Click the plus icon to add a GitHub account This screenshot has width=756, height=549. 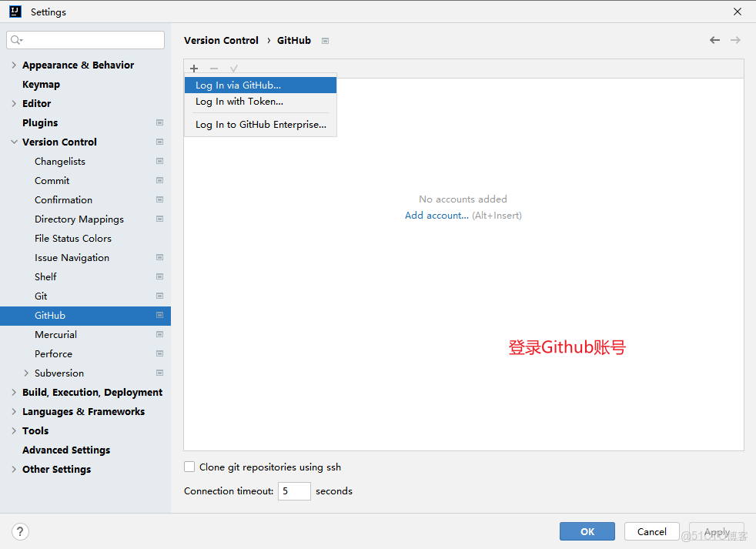pyautogui.click(x=194, y=69)
